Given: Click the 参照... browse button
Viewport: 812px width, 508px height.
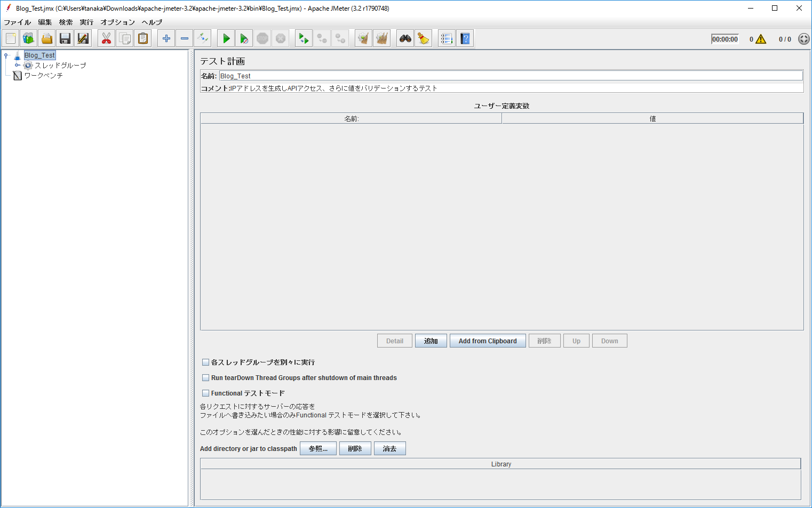Looking at the screenshot, I should point(318,449).
